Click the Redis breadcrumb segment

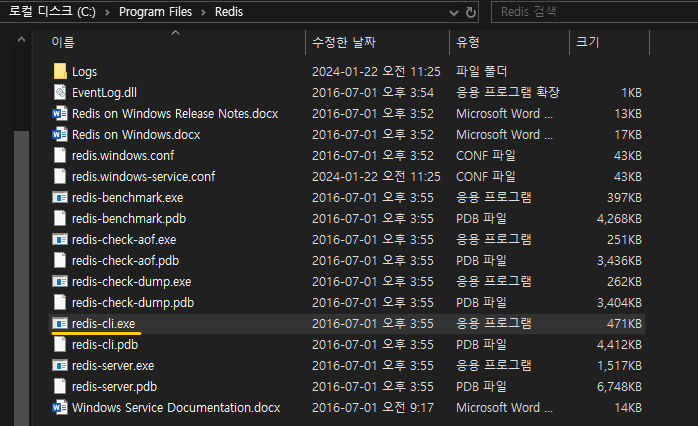(229, 12)
